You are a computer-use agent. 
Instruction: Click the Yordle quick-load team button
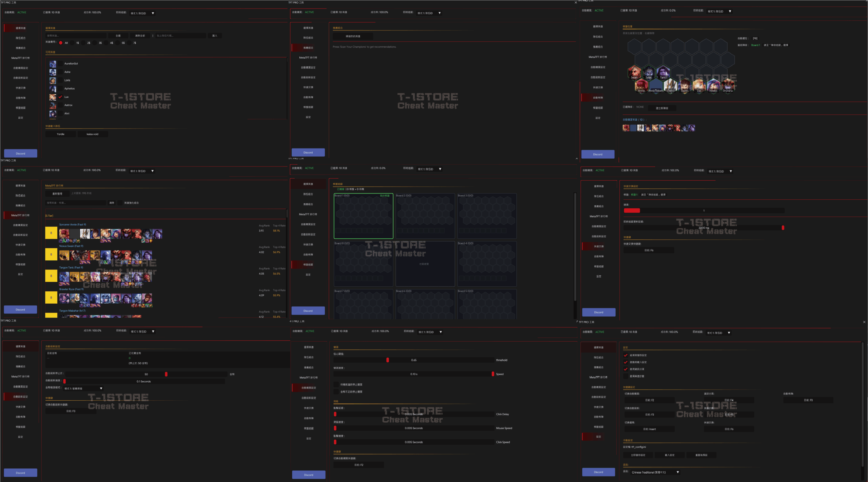pyautogui.click(x=61, y=134)
